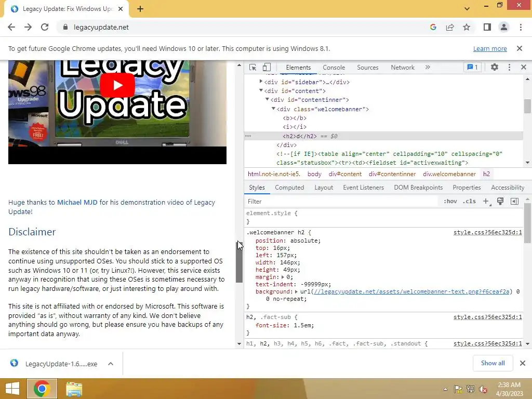Toggle the .cls class editor
Screen dimensions: 532x399
point(469,201)
